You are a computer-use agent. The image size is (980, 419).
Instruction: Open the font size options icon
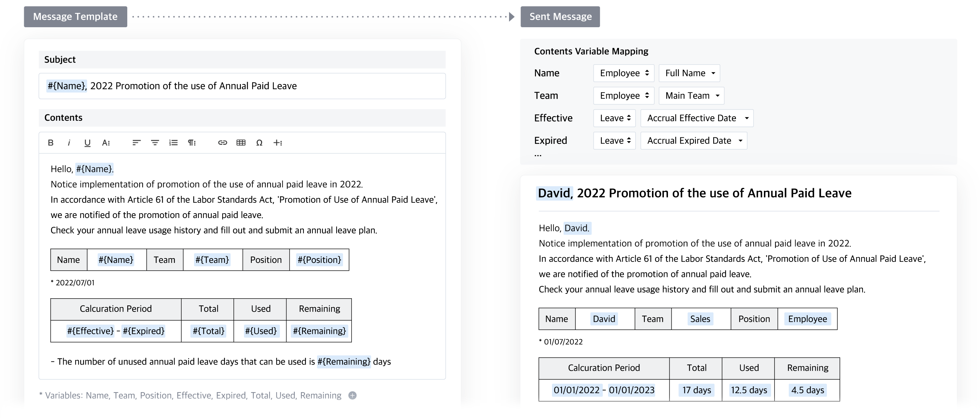pyautogui.click(x=106, y=143)
